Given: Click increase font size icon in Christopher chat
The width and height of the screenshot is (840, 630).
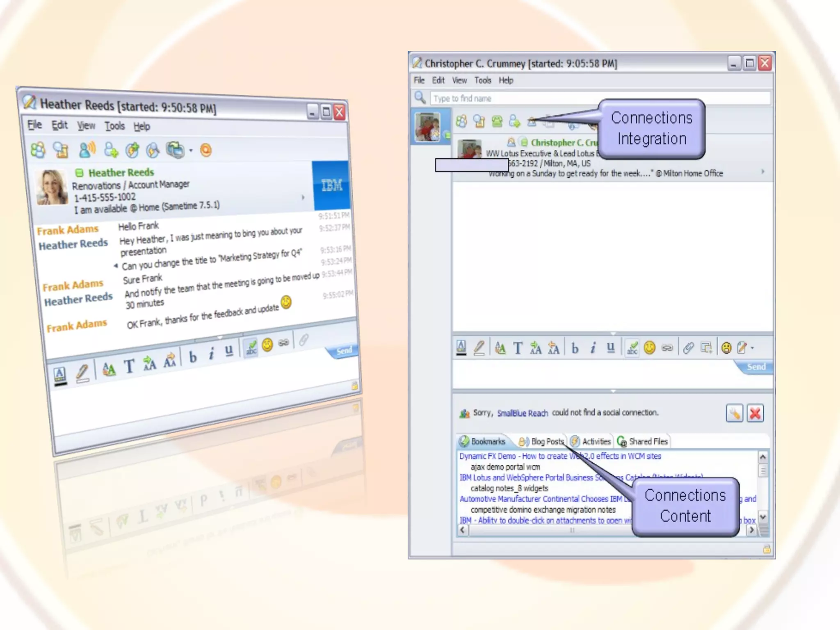Looking at the screenshot, I should (x=535, y=348).
